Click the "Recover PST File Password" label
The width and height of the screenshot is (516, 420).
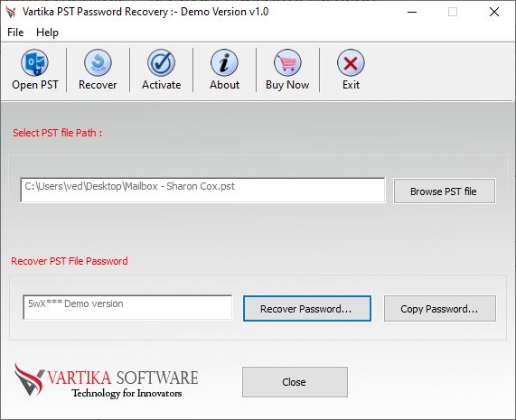(70, 261)
